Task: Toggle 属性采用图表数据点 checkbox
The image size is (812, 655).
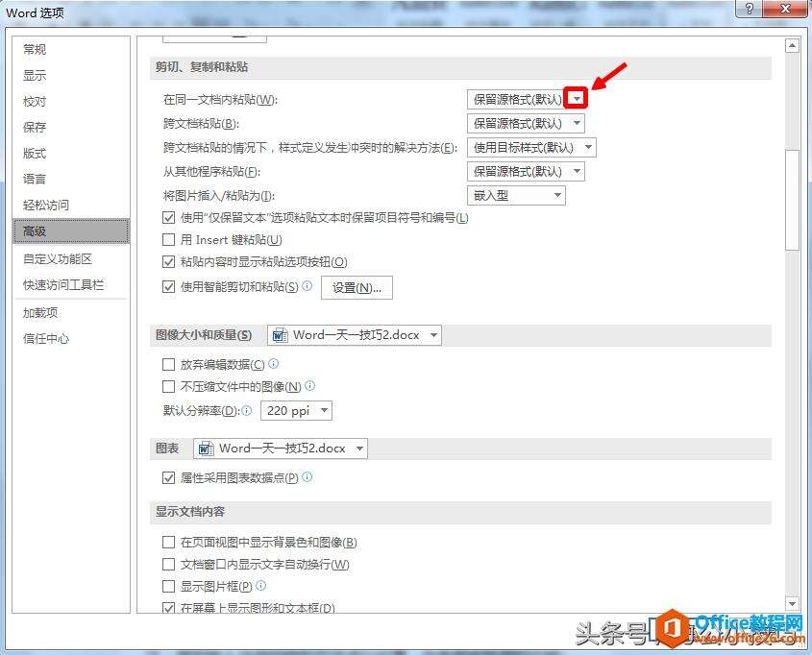Action: (x=168, y=477)
